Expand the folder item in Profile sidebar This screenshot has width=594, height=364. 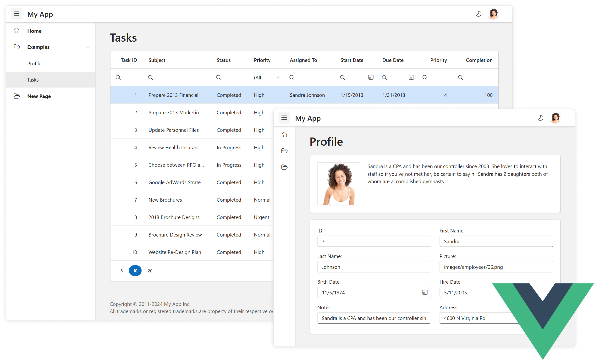285,151
